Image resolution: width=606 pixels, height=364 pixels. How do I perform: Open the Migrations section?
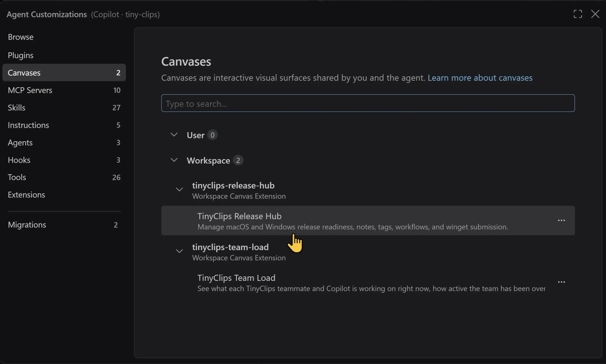pos(64,225)
